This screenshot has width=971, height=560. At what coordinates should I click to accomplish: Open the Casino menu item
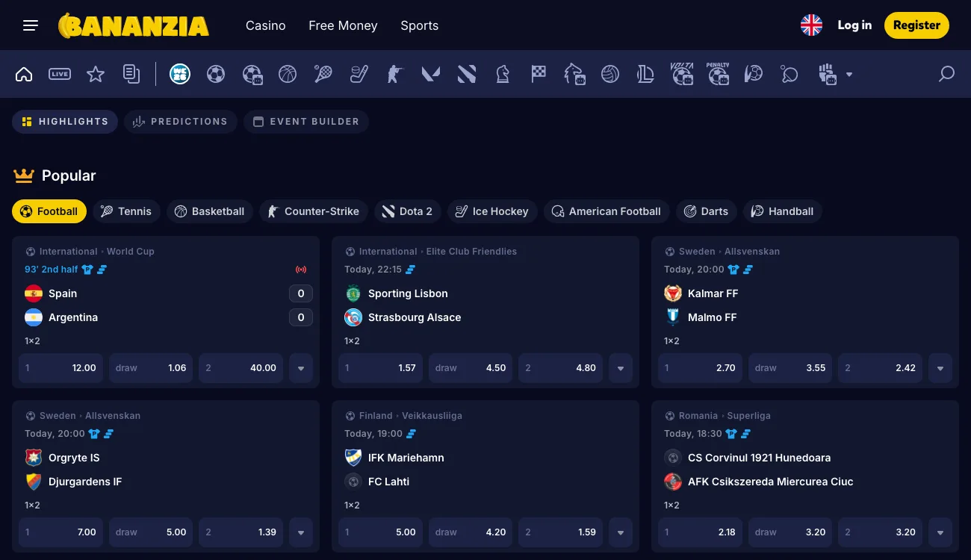pos(266,25)
